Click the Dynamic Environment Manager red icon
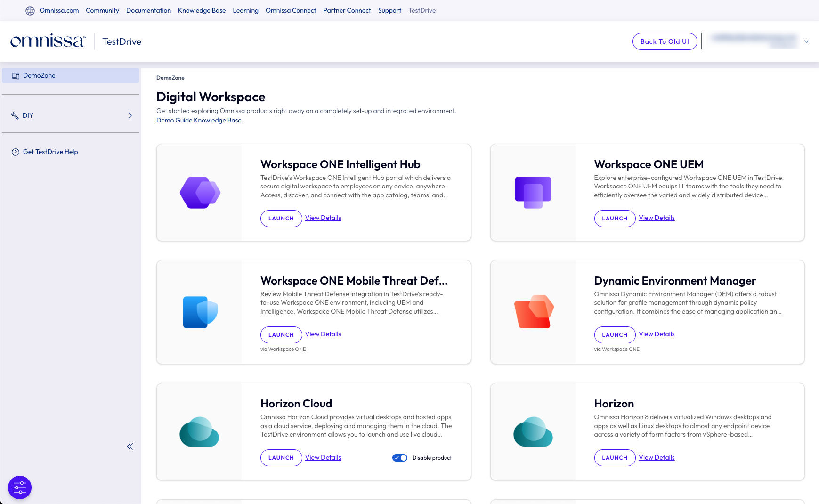The image size is (819, 504). click(534, 312)
